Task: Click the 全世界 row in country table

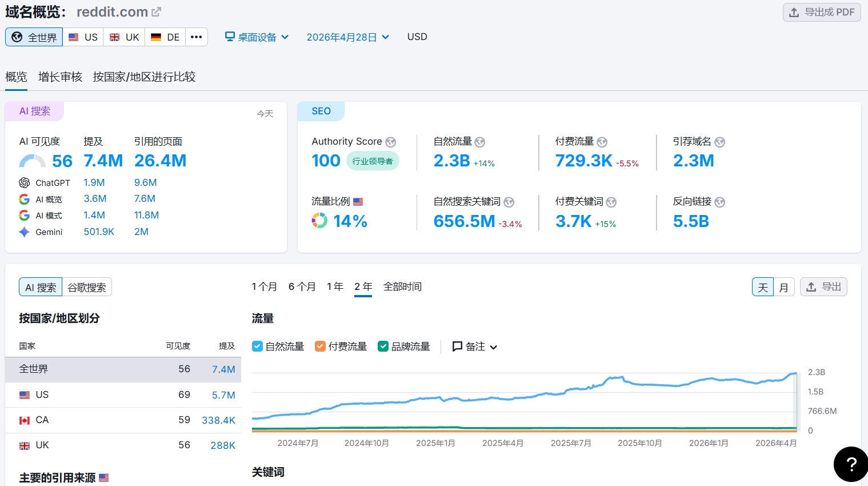Action: 123,369
